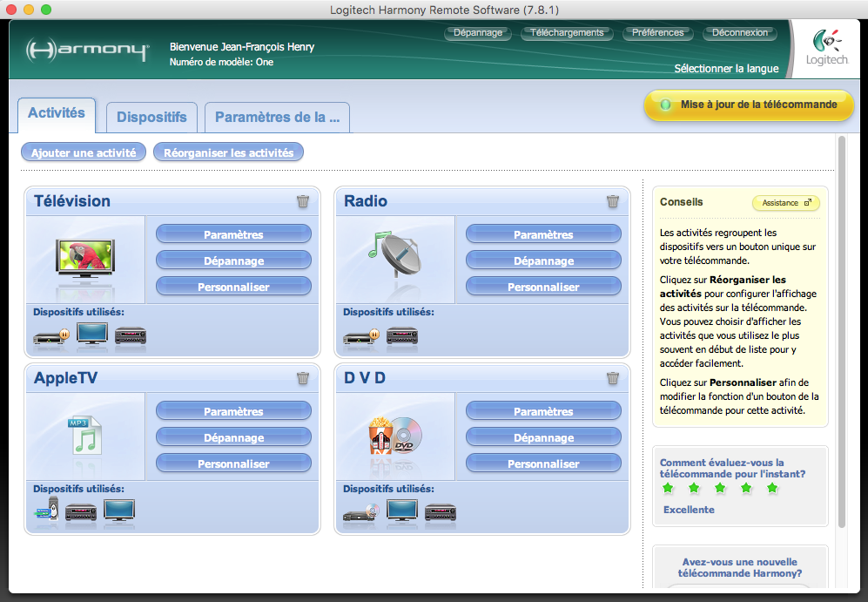Click Sélectionner la langue link
The width and height of the screenshot is (868, 602).
coord(726,69)
